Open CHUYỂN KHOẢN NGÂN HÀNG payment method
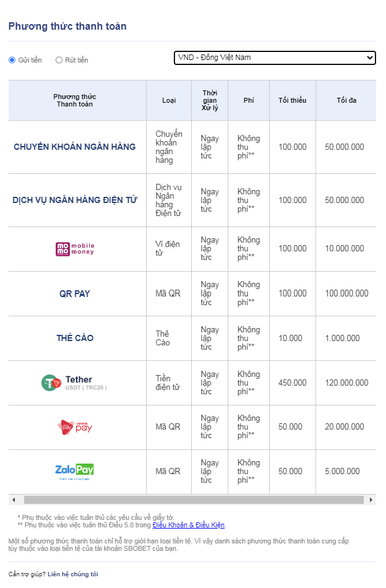The image size is (386, 588). [x=75, y=147]
